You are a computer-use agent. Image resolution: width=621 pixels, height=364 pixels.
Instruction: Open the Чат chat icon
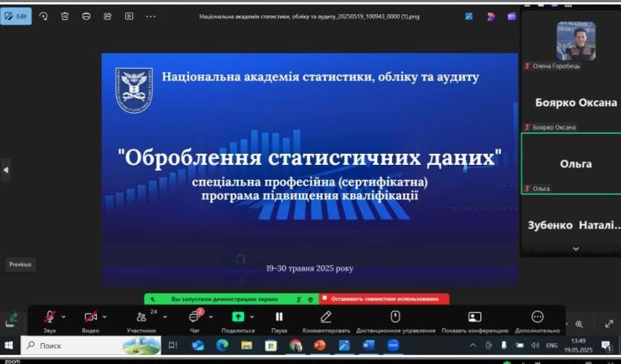(x=194, y=316)
